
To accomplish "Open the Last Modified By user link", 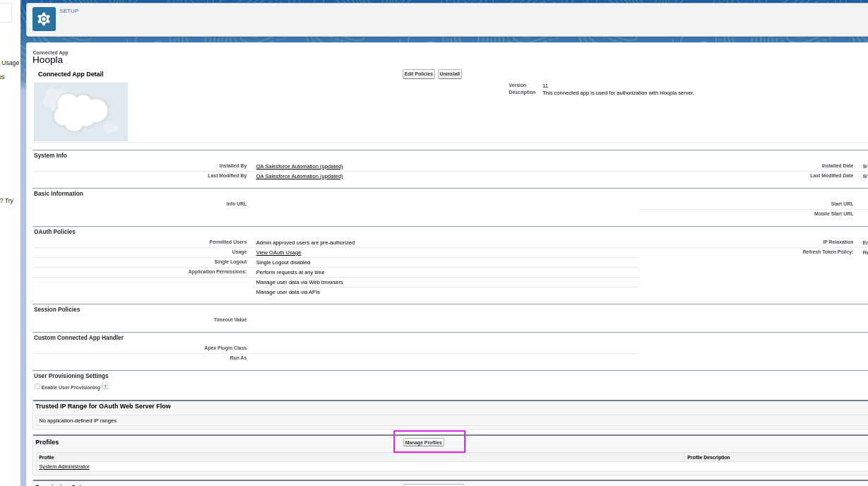I will (299, 177).
